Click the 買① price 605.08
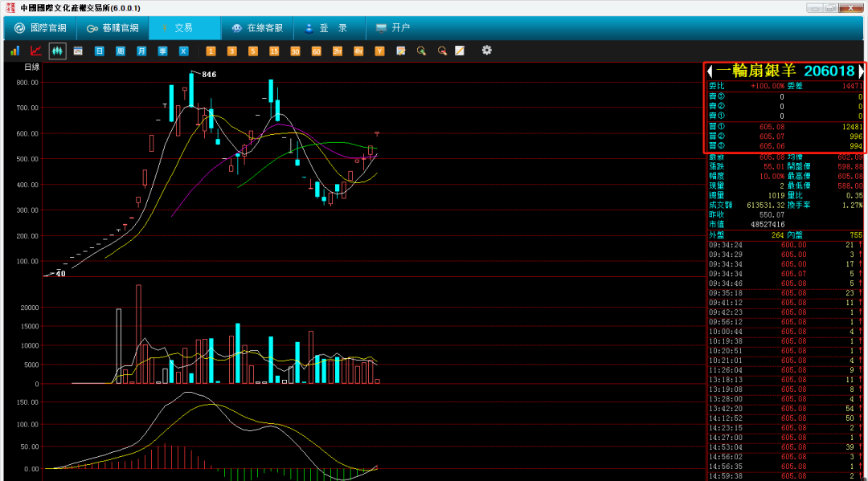 [772, 127]
